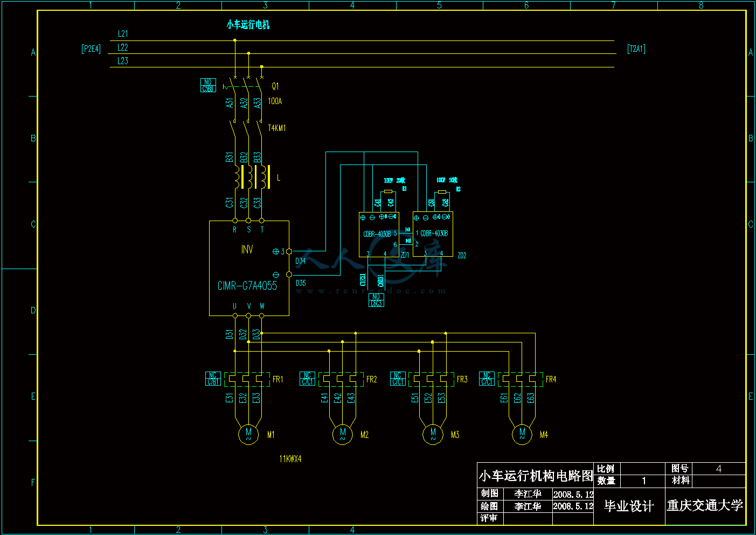Click the R input terminal circle on the inverter
756x535 pixels.
pyautogui.click(x=235, y=221)
